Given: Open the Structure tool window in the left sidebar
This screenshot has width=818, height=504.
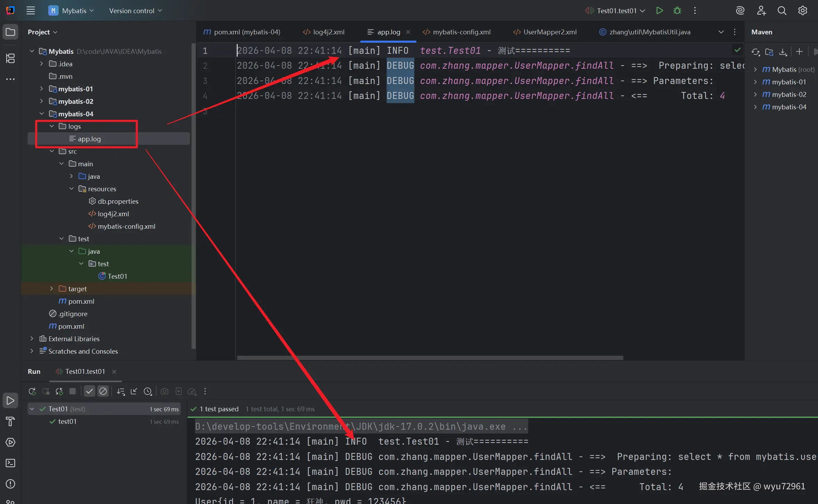Looking at the screenshot, I should 10,58.
